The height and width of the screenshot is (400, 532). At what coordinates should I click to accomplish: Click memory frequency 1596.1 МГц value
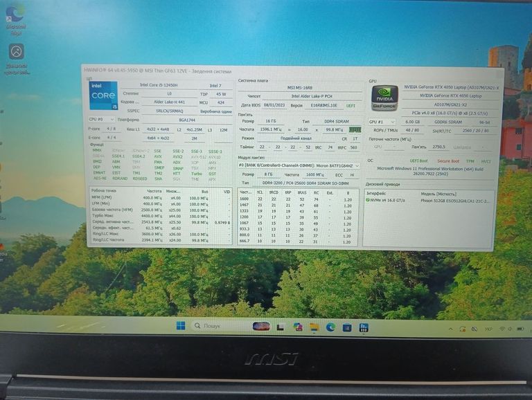(270, 129)
